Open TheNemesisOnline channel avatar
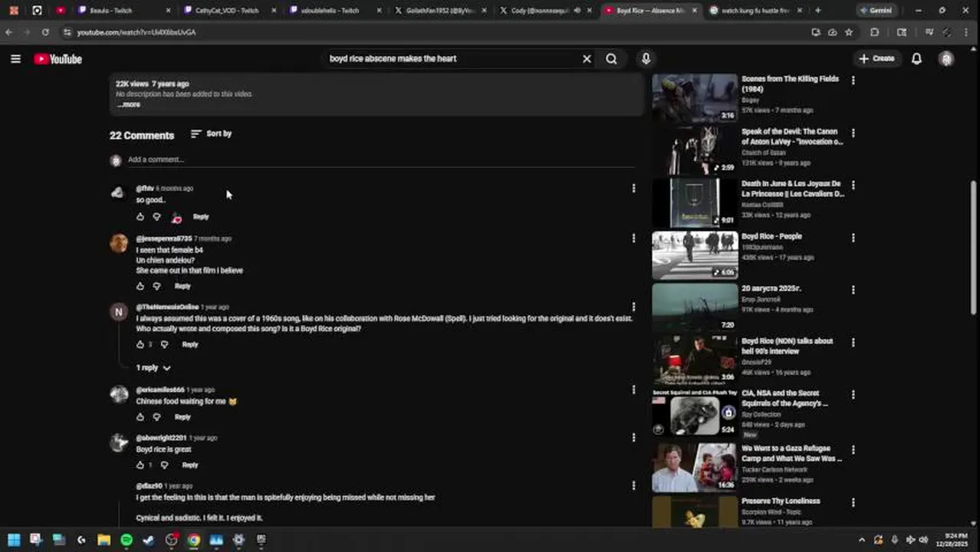Image resolution: width=980 pixels, height=552 pixels. point(119,312)
